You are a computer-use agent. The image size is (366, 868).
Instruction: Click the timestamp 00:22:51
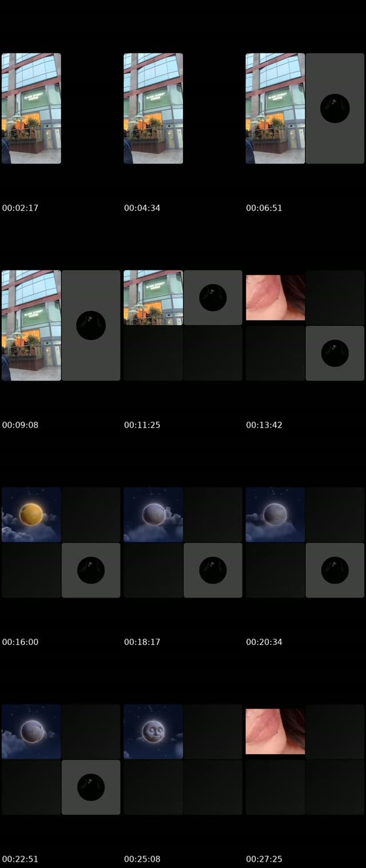(20, 859)
